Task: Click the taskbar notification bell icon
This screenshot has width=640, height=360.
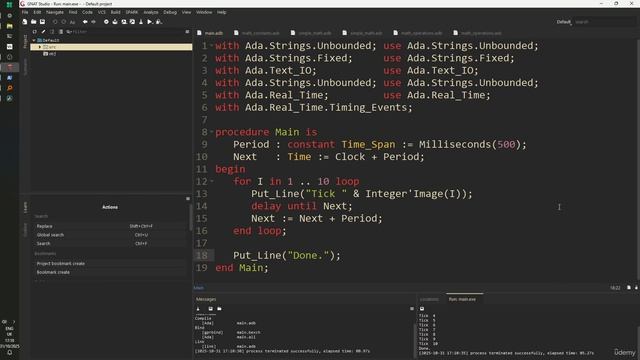Action: coord(9,353)
